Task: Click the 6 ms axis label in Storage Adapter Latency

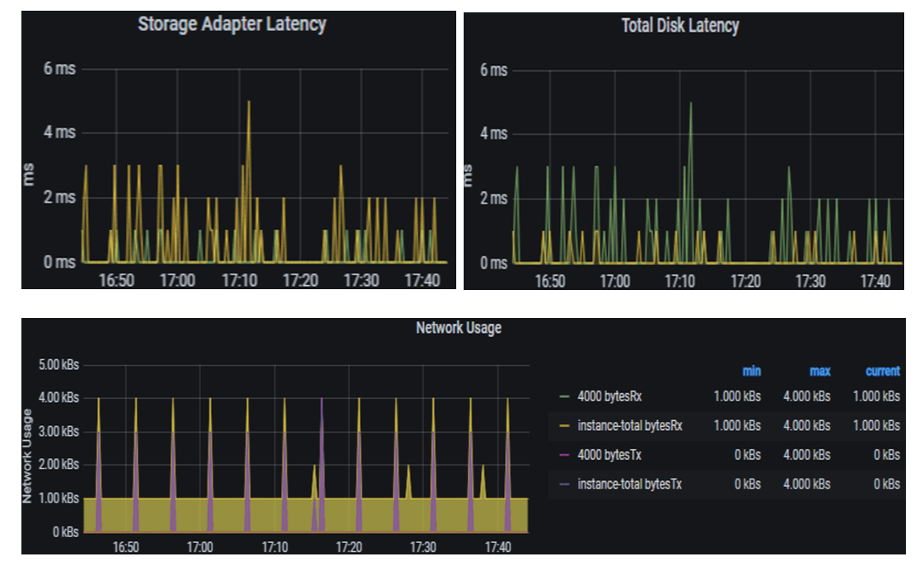Action: point(59,68)
